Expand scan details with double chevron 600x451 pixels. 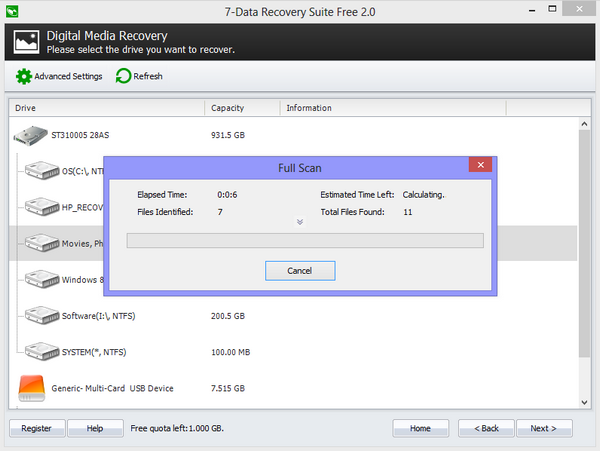(x=300, y=222)
